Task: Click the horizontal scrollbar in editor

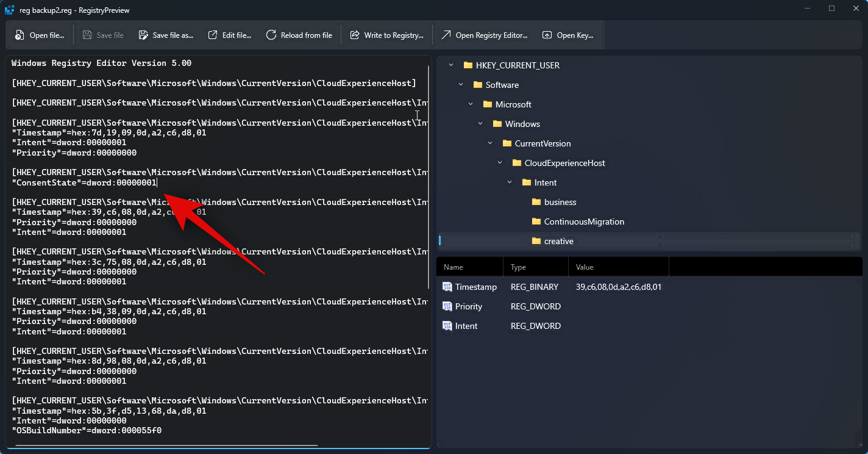Action: [x=166, y=446]
